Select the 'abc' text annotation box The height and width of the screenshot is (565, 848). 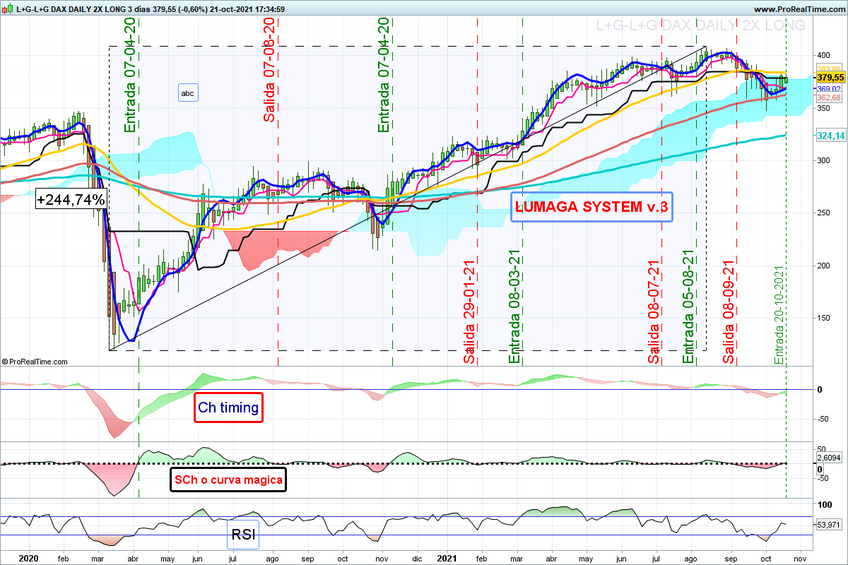click(x=188, y=93)
